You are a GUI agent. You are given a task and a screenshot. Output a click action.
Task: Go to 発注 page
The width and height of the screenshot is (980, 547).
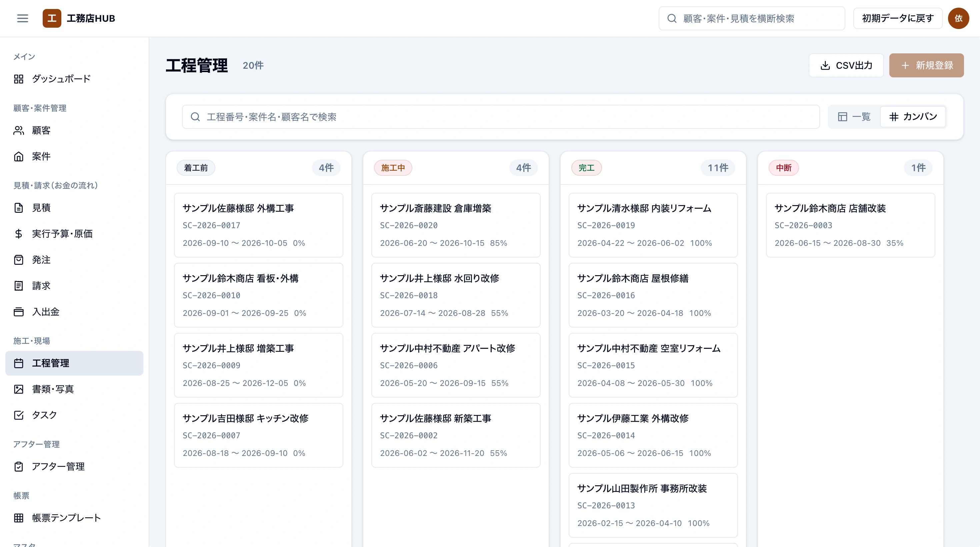click(x=74, y=259)
